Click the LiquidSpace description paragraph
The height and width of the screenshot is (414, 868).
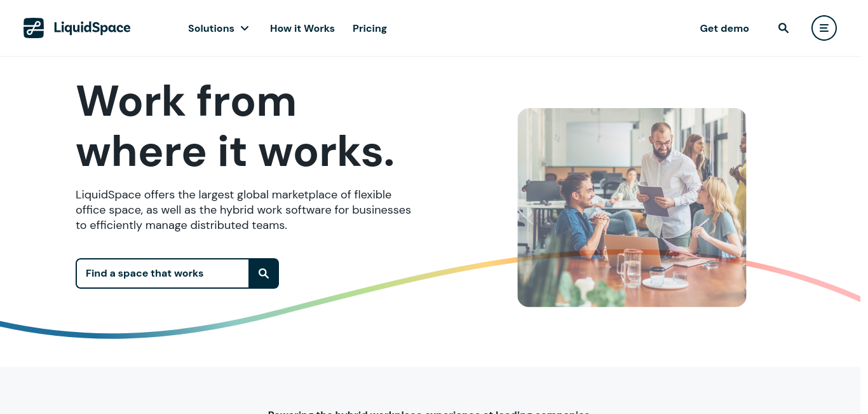[x=243, y=210]
